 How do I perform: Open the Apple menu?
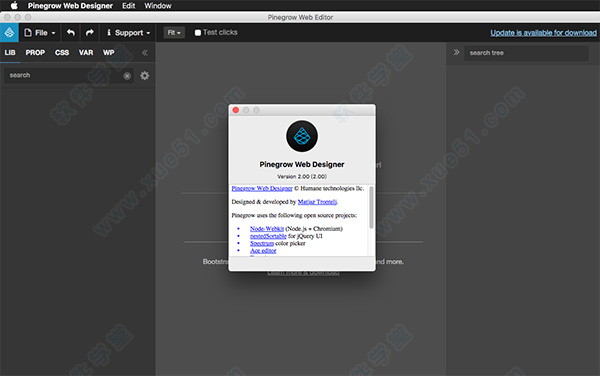[14, 5]
